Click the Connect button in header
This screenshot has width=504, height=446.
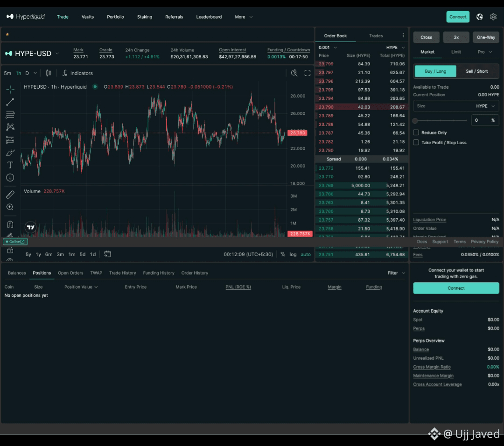tap(458, 17)
